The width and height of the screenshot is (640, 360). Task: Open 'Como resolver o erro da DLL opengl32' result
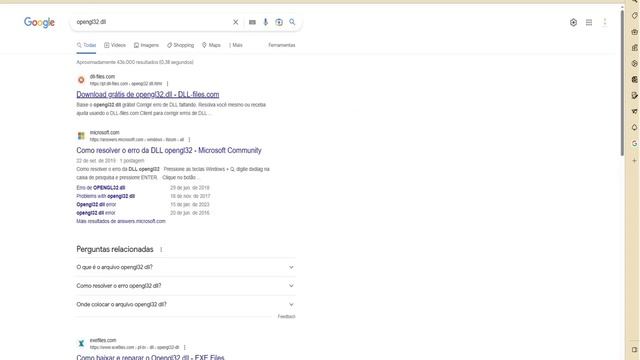click(169, 150)
